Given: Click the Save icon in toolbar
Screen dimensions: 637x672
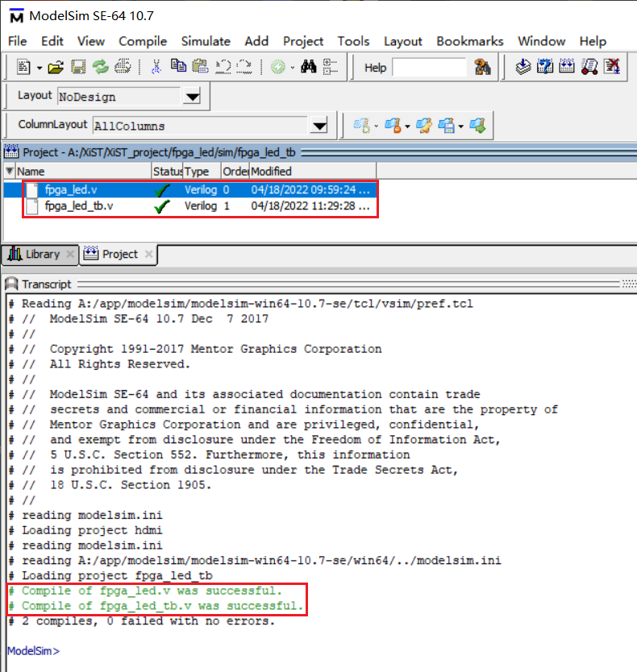Looking at the screenshot, I should pyautogui.click(x=78, y=68).
